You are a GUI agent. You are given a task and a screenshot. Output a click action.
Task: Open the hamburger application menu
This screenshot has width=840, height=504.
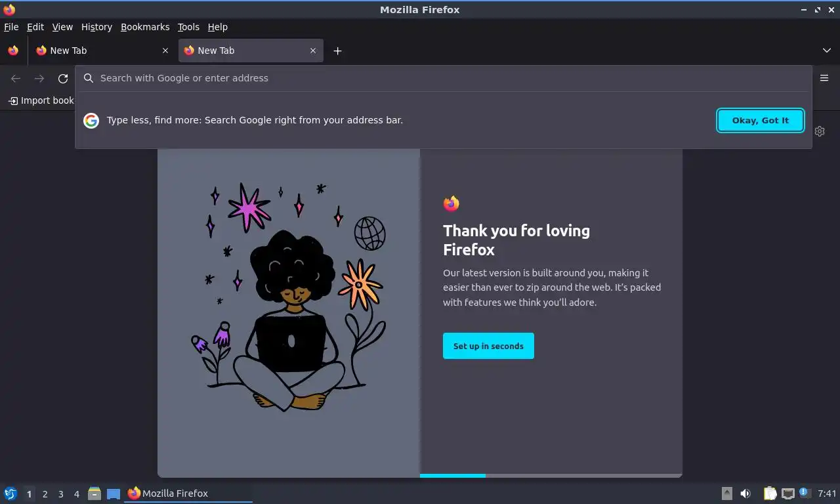(824, 78)
